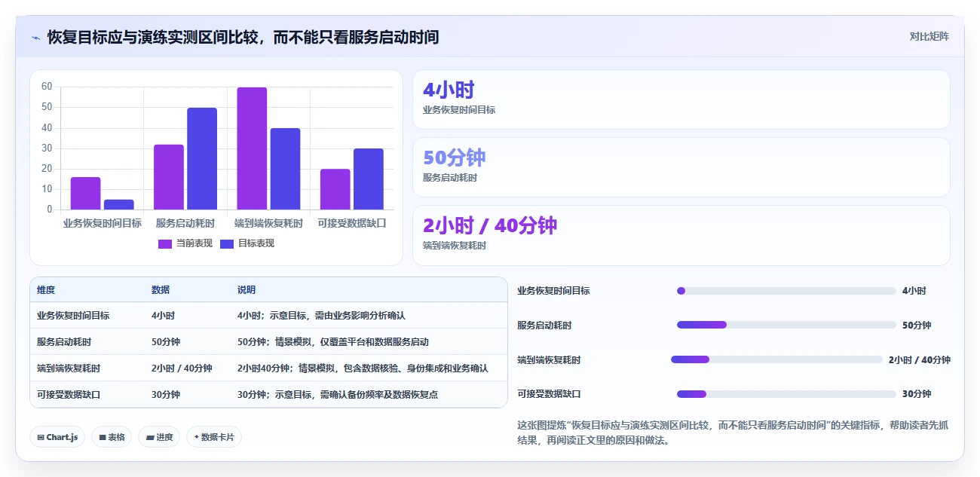Image resolution: width=980 pixels, height=477 pixels.
Task: Click the 50分钟 value beside the progress list
Action: (x=917, y=326)
